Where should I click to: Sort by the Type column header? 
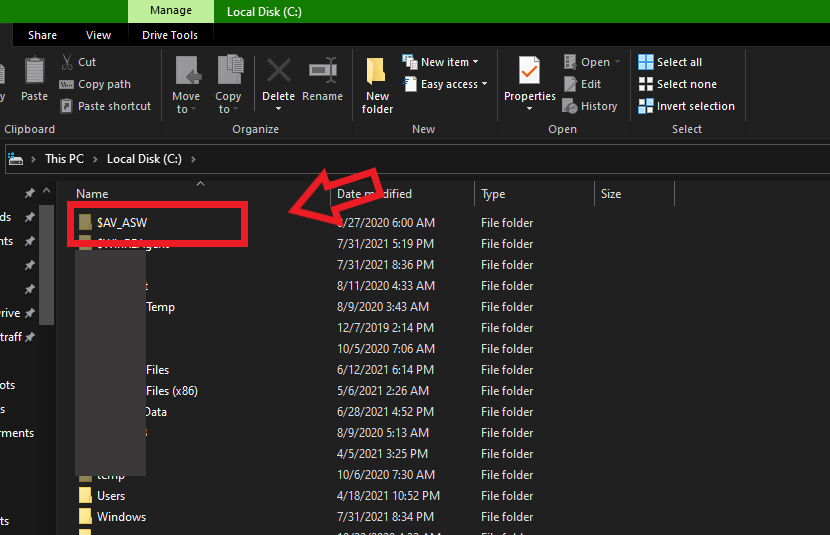click(493, 194)
